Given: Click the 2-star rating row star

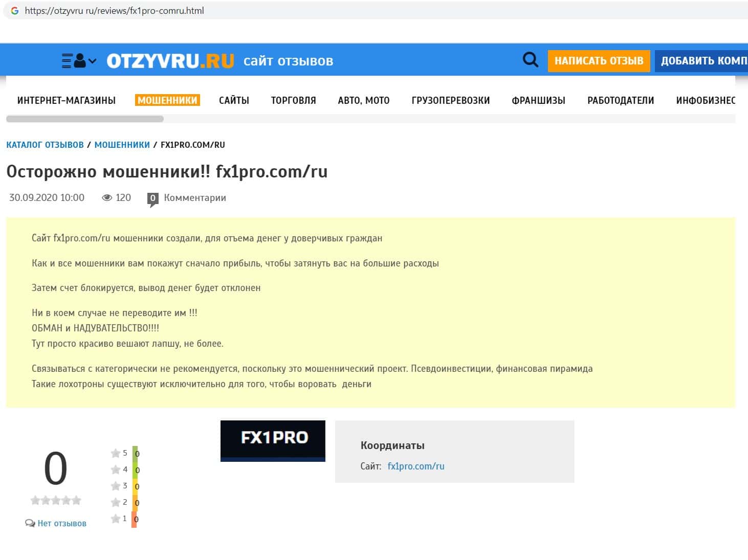Looking at the screenshot, I should tap(116, 502).
